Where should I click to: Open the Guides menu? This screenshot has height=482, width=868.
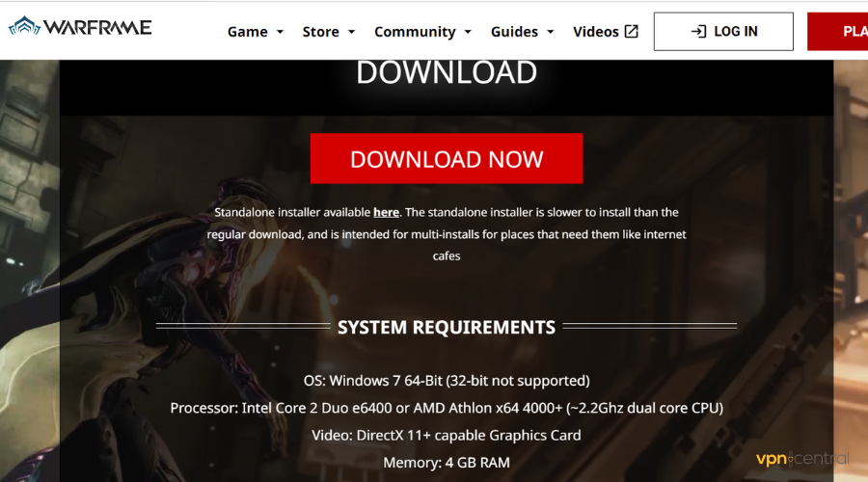point(514,32)
